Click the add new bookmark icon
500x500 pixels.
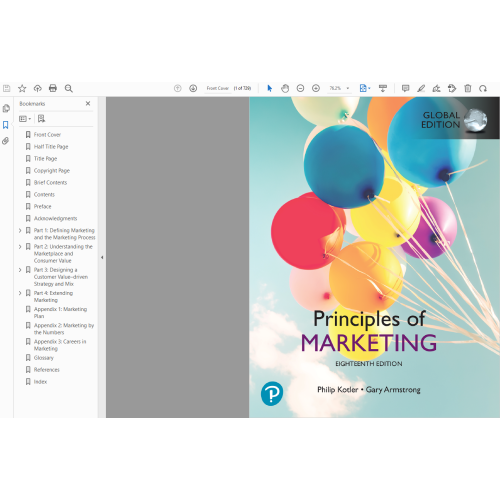point(41,119)
